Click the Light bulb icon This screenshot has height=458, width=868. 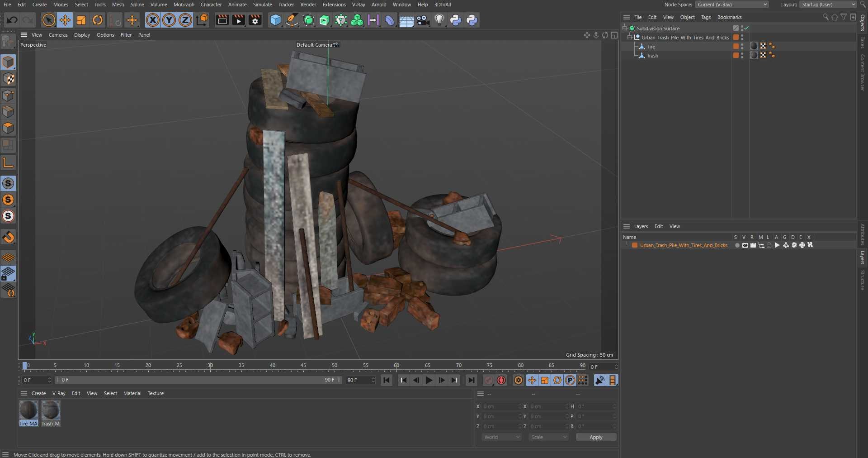439,20
